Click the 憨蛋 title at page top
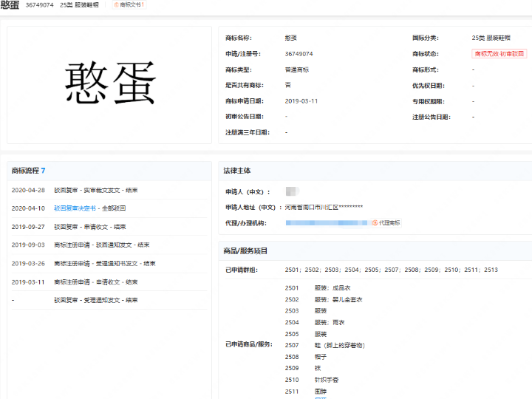This screenshot has width=532, height=399. [x=10, y=4]
